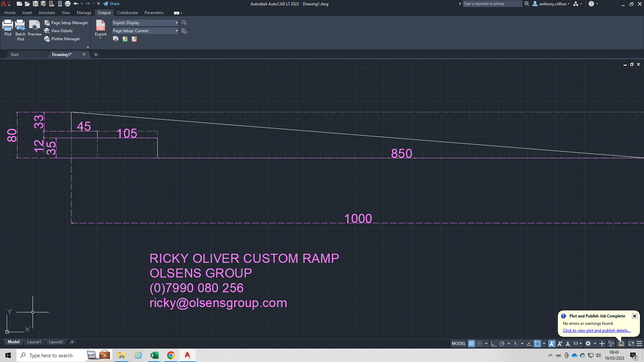Click the keyword search input field
Image resolution: width=644 pixels, height=362 pixels.
492,4
